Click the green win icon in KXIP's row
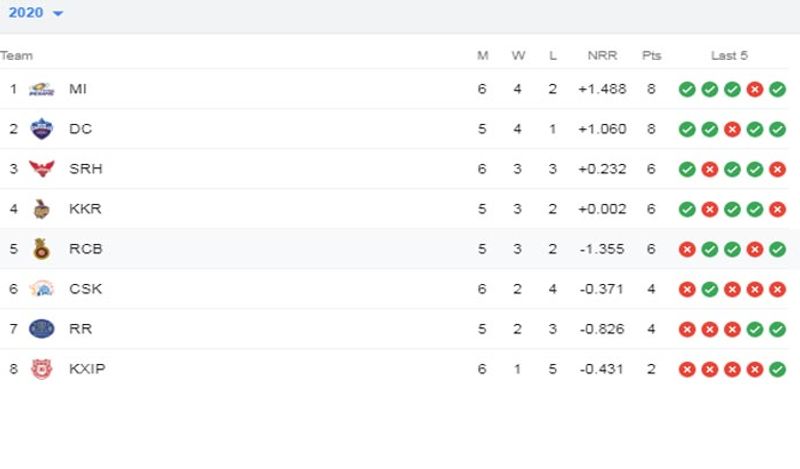The height and width of the screenshot is (469, 800). tap(777, 369)
